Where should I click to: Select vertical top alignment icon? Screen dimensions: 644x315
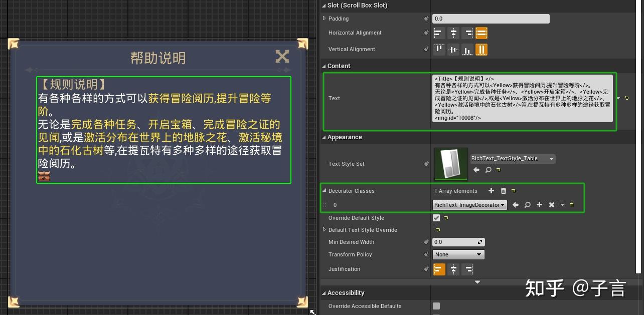click(438, 49)
